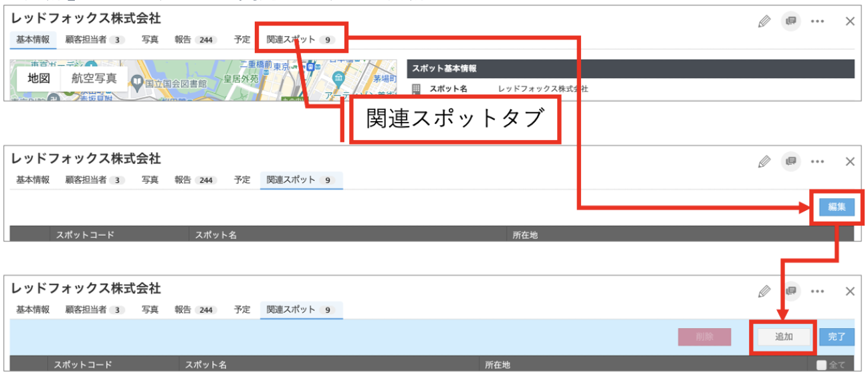Click the pencil icon in the panel with 編集 button

[764, 161]
